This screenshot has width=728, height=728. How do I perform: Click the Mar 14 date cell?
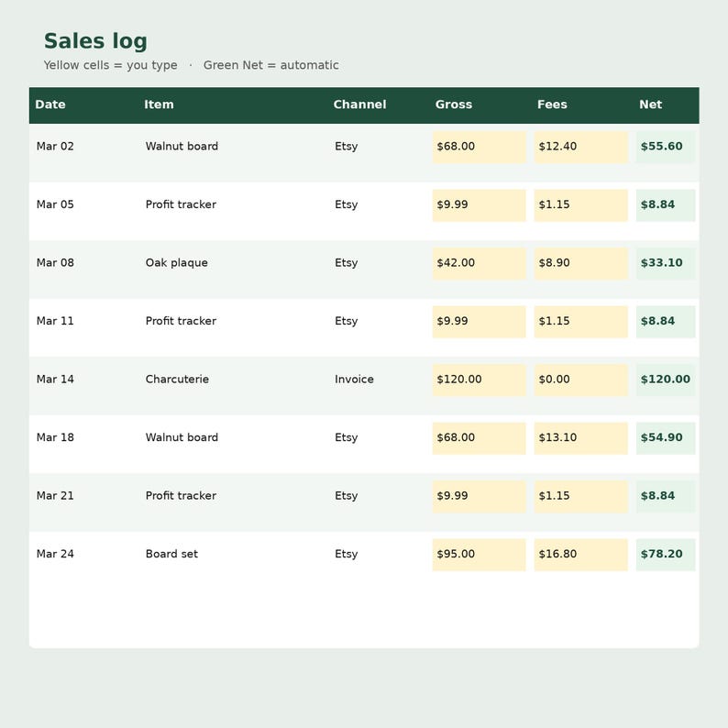[x=55, y=380]
